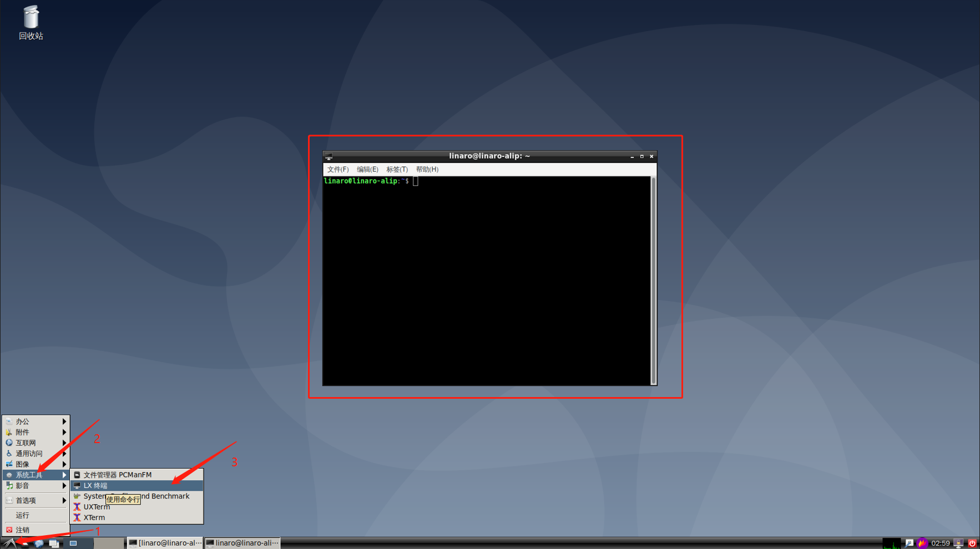
Task: Click the iconify all windows taskbar icon
Action: [54, 543]
